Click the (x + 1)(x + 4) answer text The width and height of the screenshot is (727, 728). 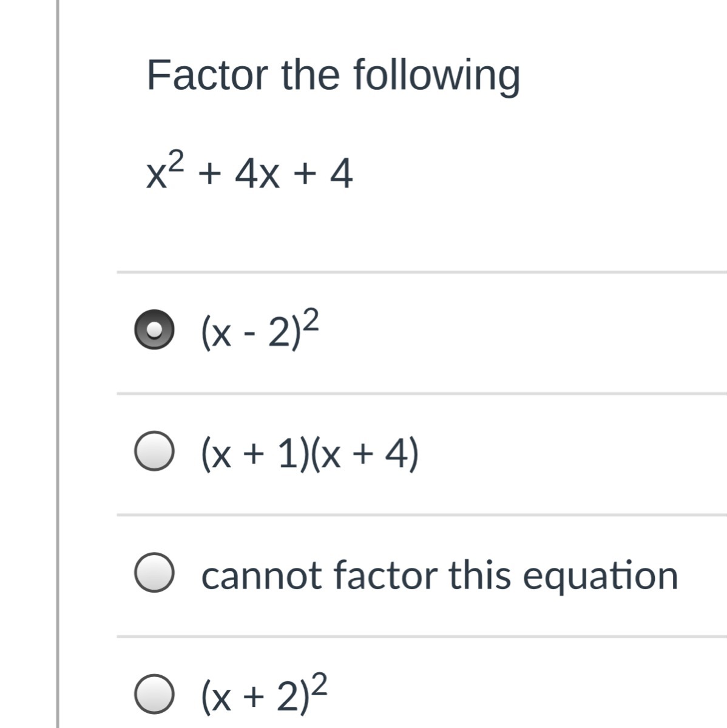(309, 454)
